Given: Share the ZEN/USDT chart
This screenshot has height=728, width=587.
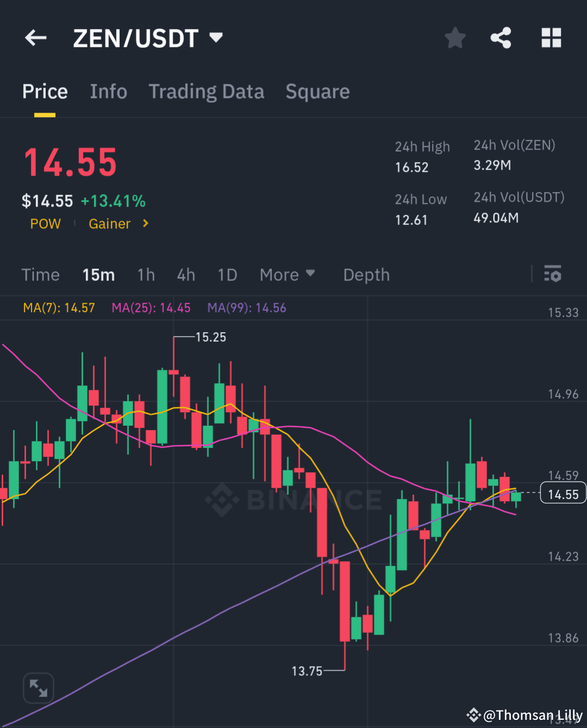Looking at the screenshot, I should (501, 38).
